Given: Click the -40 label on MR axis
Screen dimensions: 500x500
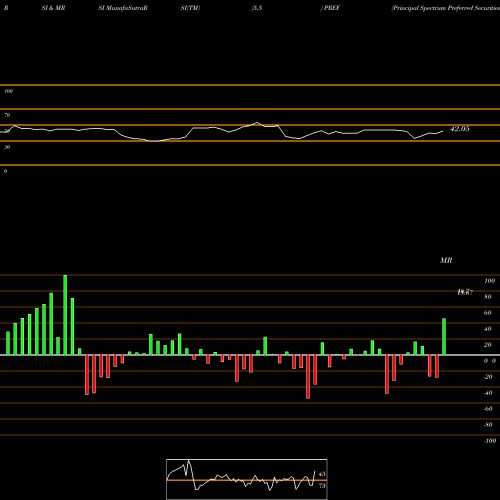Looking at the screenshot, I should pyautogui.click(x=488, y=393).
